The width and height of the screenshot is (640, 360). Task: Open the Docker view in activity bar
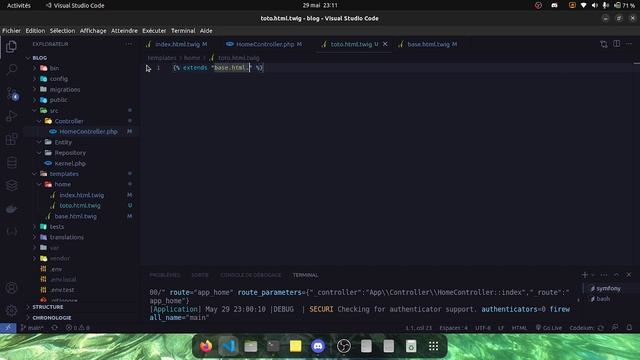[11, 209]
